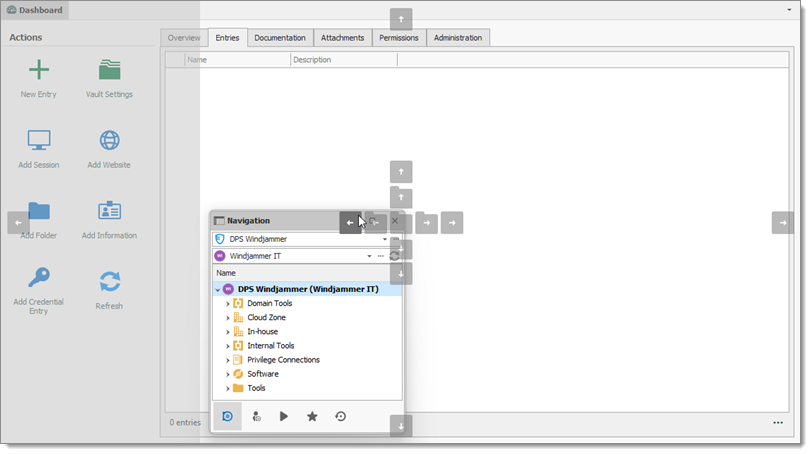This screenshot has width=811, height=454.
Task: Show Recent entries history icon
Action: [340, 416]
